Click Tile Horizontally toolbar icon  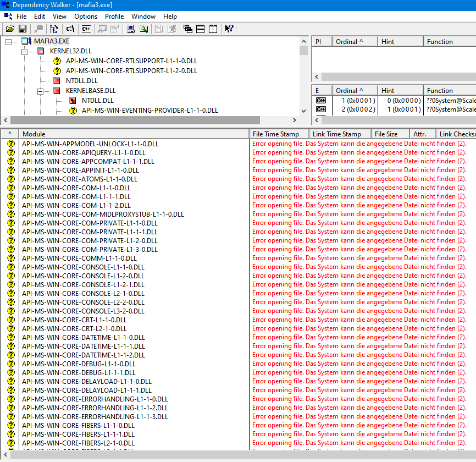coord(201,29)
